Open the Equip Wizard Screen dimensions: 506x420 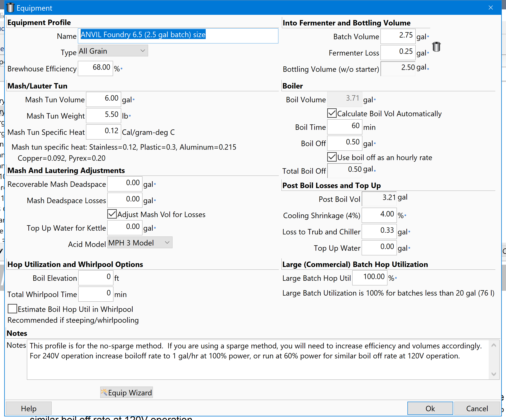[127, 392]
